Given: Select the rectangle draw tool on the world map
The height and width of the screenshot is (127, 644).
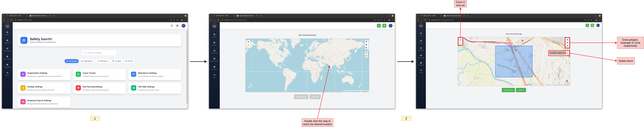Looking at the screenshot, I should (x=366, y=45).
